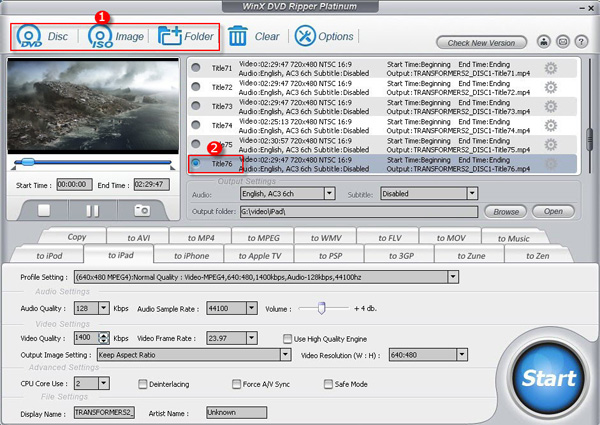This screenshot has width=600, height=425.
Task: Clear the title list with trash icon
Action: pos(254,36)
